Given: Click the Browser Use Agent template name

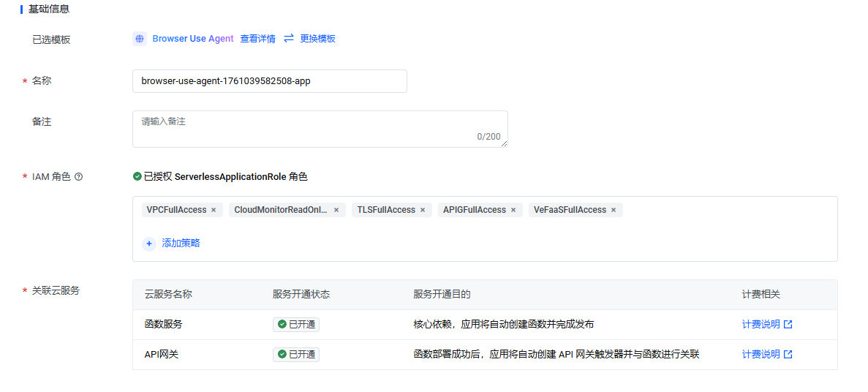Looking at the screenshot, I should tap(193, 39).
